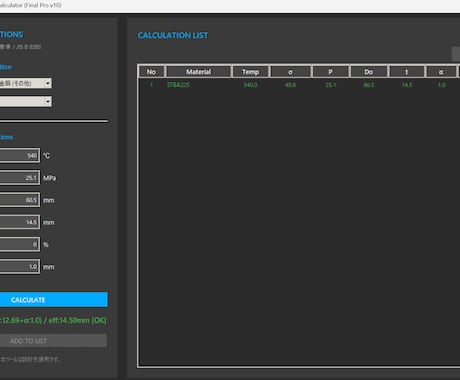
Task: Select the 60.5 diameter cell in list
Action: click(369, 85)
